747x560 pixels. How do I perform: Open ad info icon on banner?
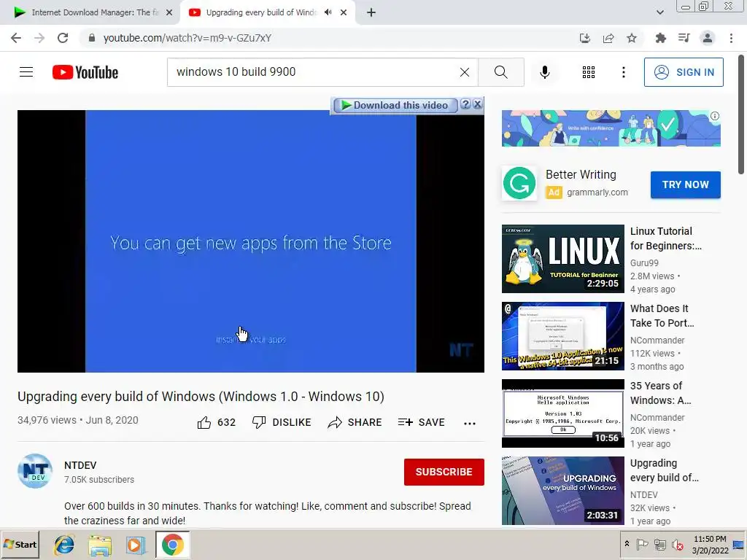point(715,116)
